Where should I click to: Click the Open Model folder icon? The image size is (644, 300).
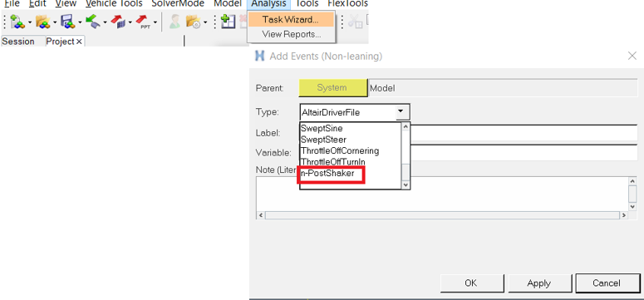[42, 22]
